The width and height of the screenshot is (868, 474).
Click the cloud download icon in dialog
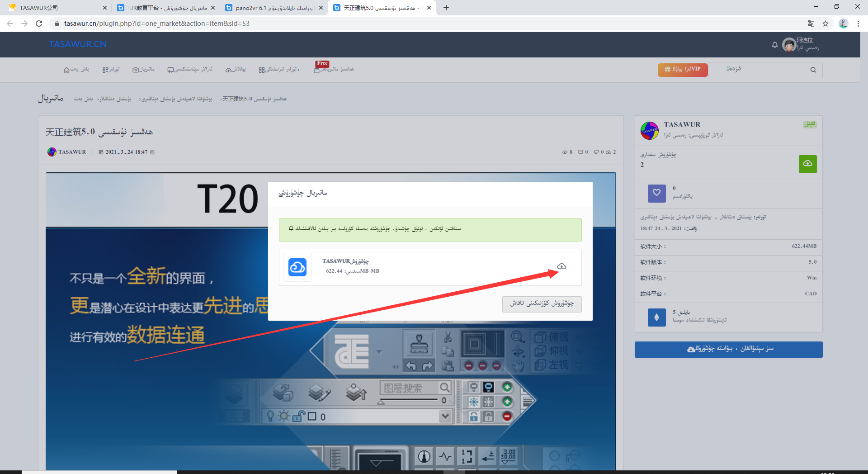coord(561,266)
